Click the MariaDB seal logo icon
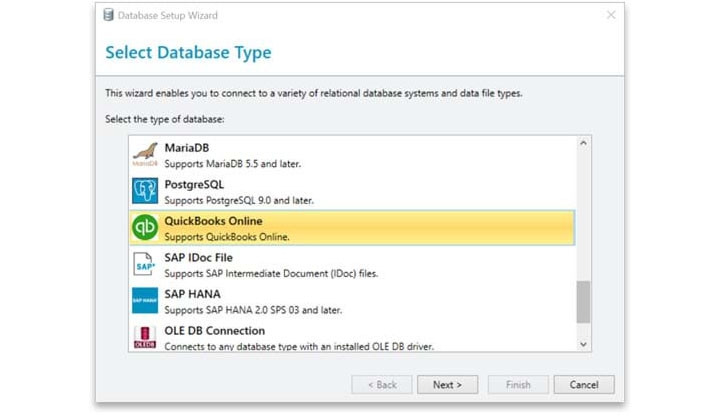Screen dimensions: 720x416 coord(145,154)
